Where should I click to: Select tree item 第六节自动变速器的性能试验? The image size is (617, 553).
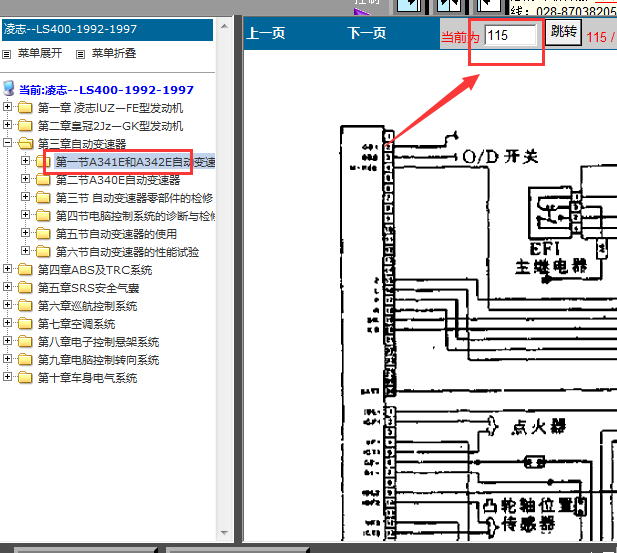coord(127,252)
